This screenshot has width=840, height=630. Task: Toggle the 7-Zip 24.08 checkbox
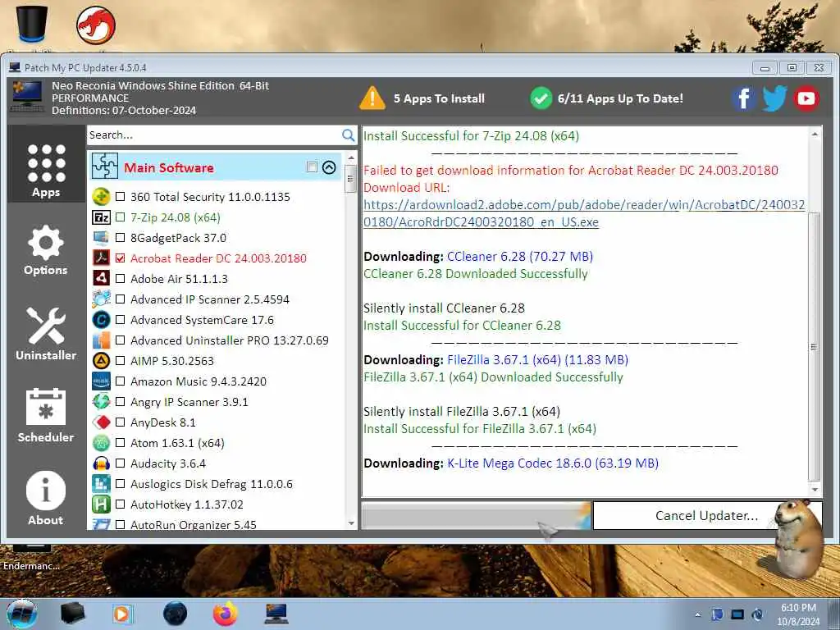[x=121, y=217]
